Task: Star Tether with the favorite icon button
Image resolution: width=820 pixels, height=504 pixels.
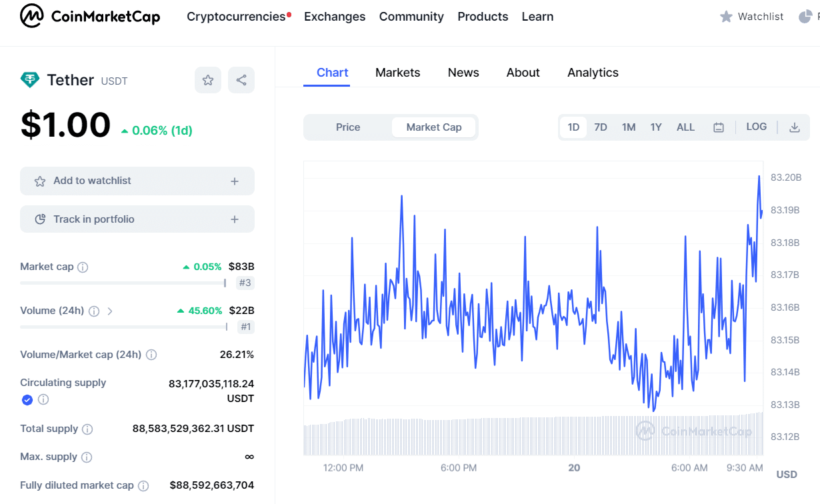Action: [208, 80]
